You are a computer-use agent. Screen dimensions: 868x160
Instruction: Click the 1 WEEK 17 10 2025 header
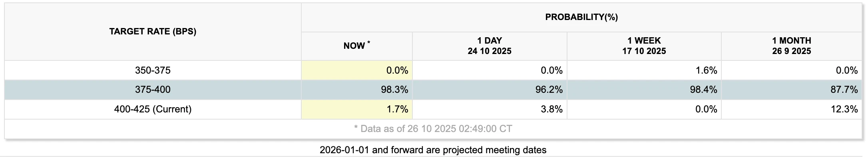click(x=644, y=46)
